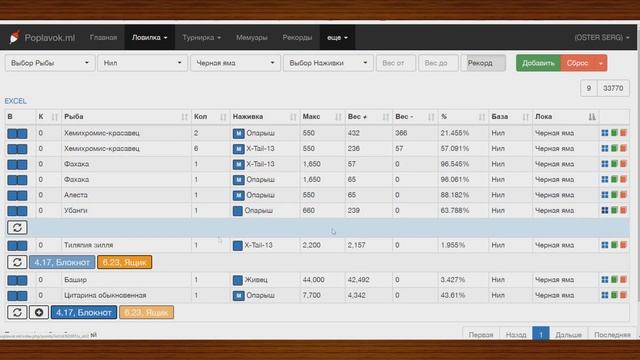Click the Назад pagination button

pos(516,334)
